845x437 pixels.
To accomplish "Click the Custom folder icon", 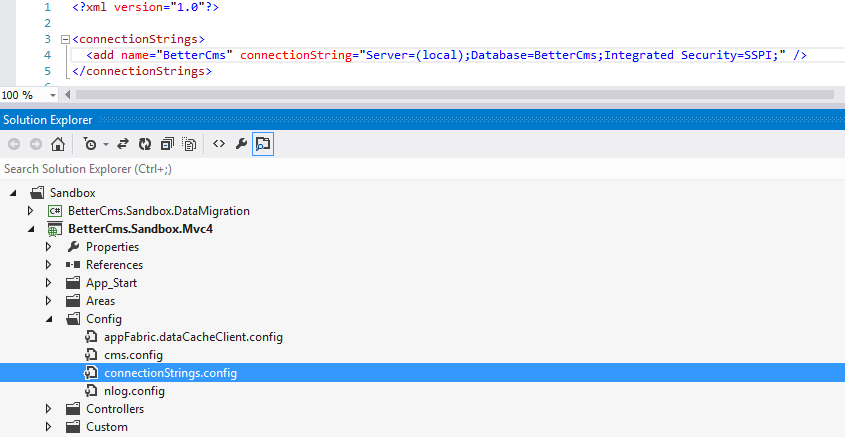I will pyautogui.click(x=73, y=427).
